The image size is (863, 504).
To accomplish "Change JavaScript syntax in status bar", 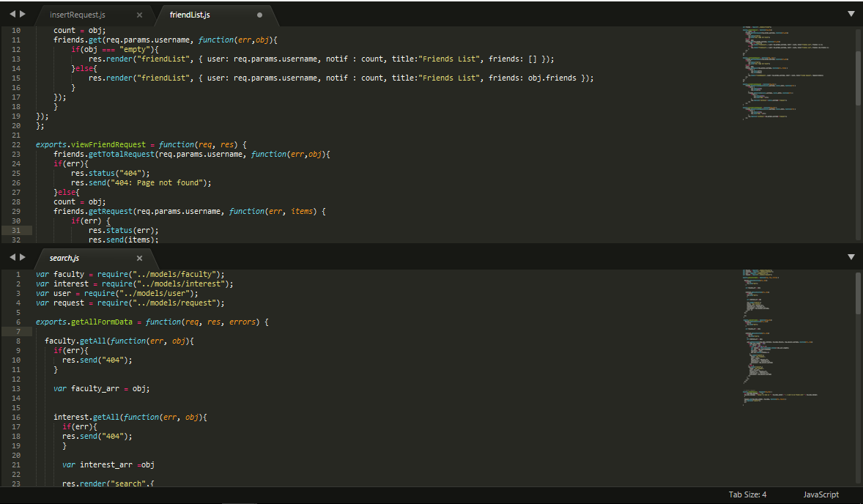I will [x=821, y=494].
